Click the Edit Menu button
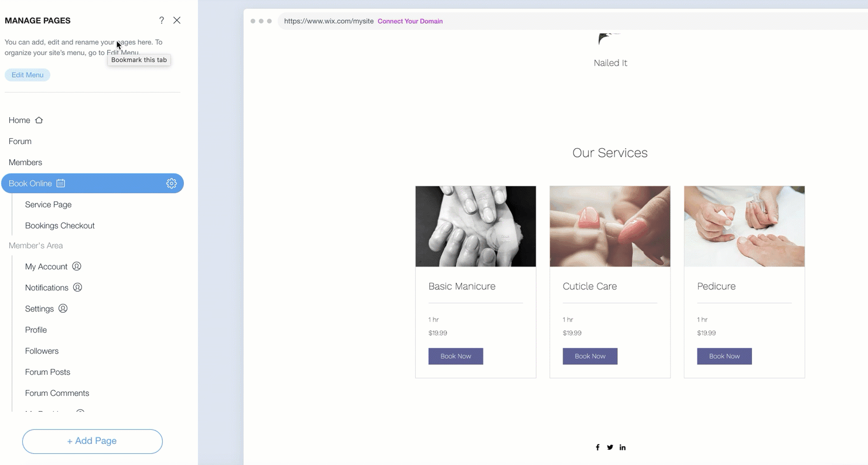 tap(28, 75)
